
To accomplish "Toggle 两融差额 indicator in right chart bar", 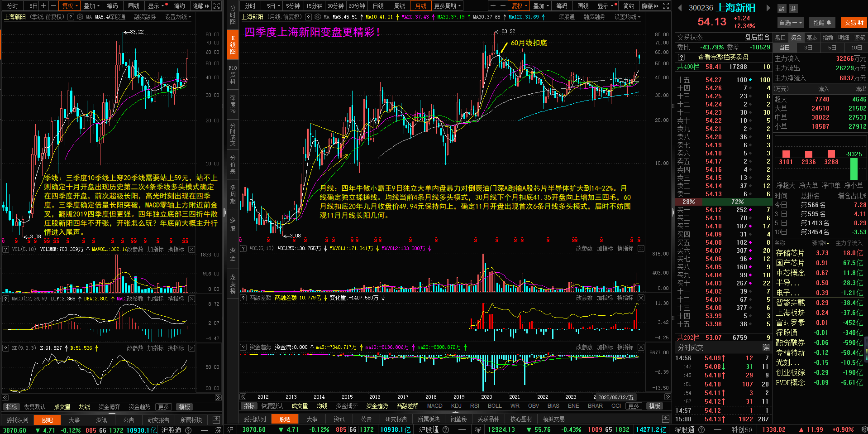I will (407, 406).
